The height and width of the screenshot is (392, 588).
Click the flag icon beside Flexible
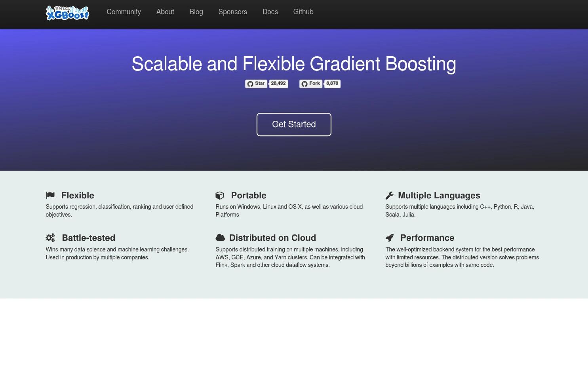point(50,195)
